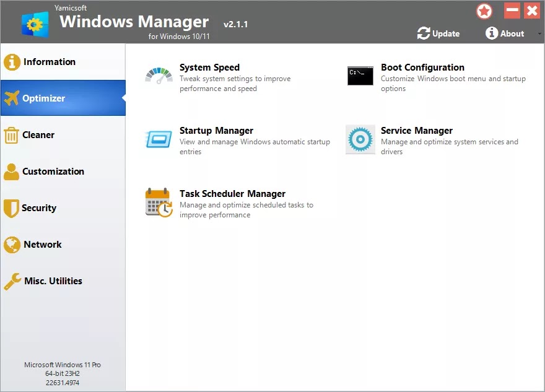Screen dimensions: 545x392
Task: Click the Cleaner trash bin icon
Action: (x=13, y=135)
